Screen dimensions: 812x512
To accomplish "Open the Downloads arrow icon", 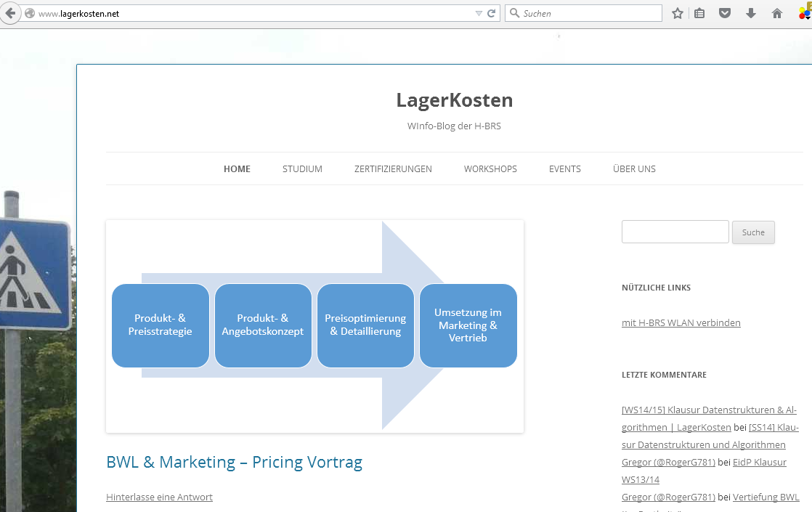I will pyautogui.click(x=751, y=13).
